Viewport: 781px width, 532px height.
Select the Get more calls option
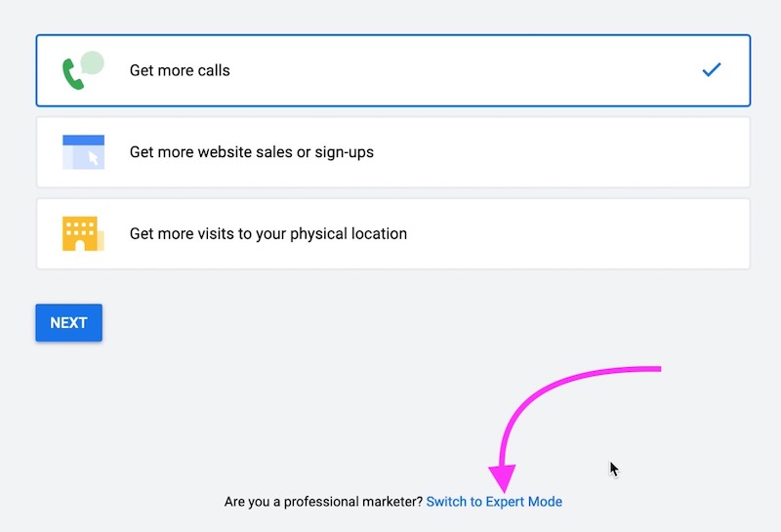[392, 70]
